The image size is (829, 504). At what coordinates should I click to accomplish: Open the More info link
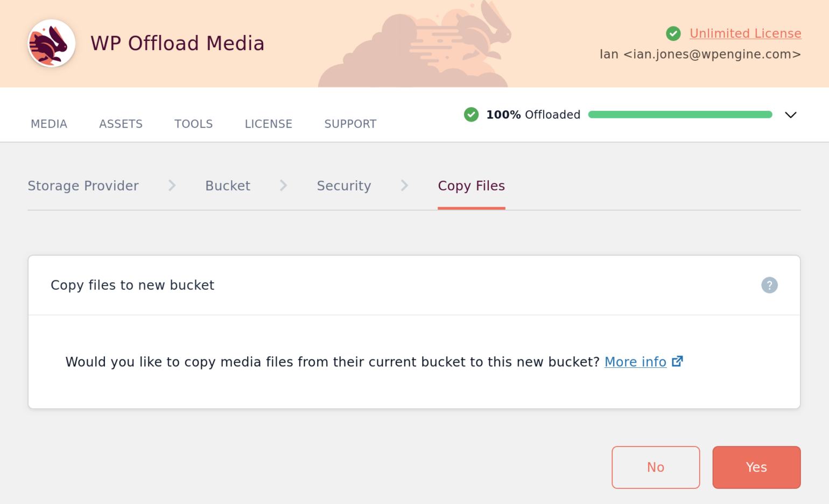tap(635, 362)
